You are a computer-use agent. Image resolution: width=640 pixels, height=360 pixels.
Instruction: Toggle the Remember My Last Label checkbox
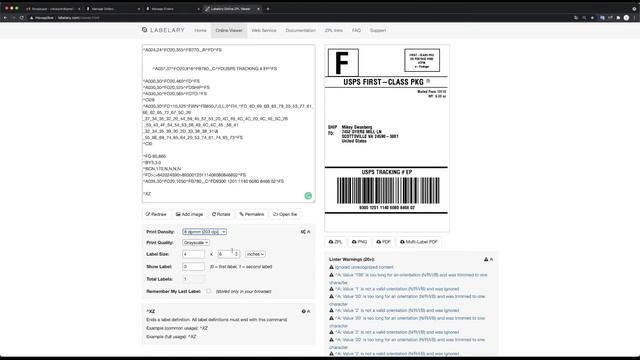[x=209, y=291]
